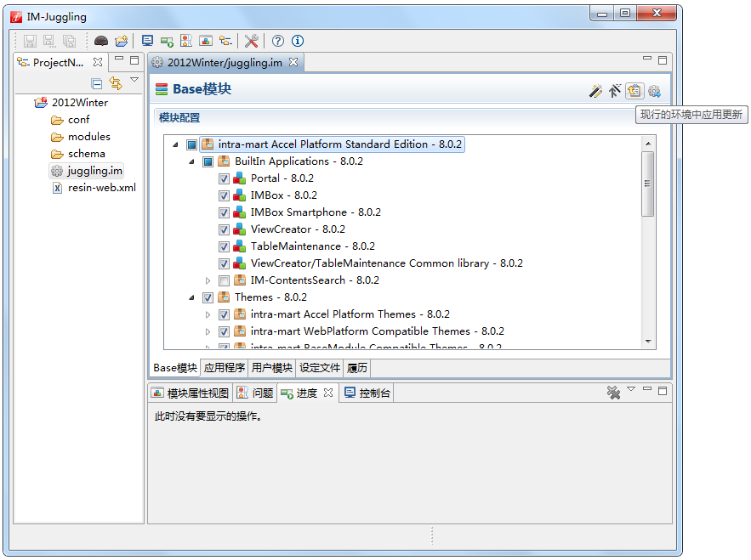Screen dimensions: 751x560
Task: Close the ProjectNavigator tab
Action: point(98,62)
